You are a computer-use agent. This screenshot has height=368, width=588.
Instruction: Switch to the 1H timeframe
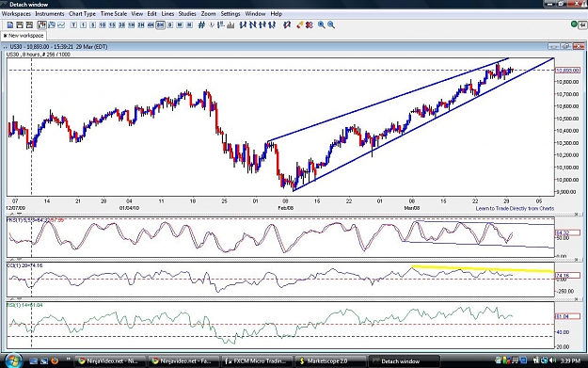[132, 25]
